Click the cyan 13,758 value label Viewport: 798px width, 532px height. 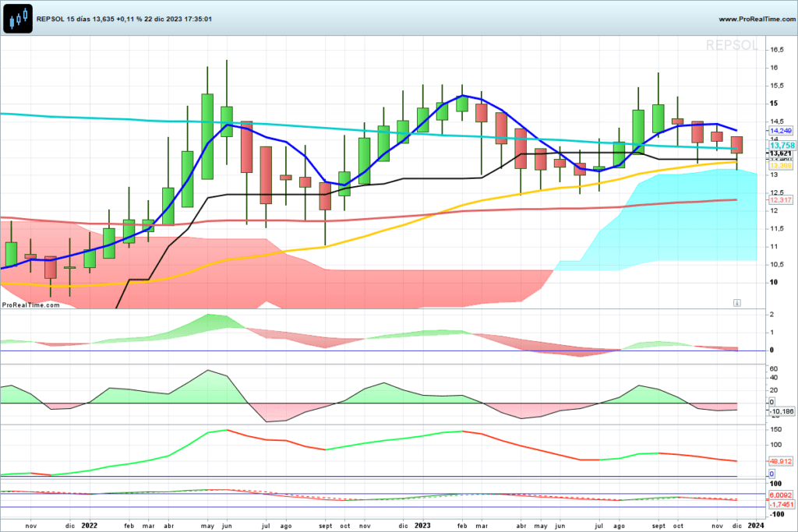coord(781,146)
